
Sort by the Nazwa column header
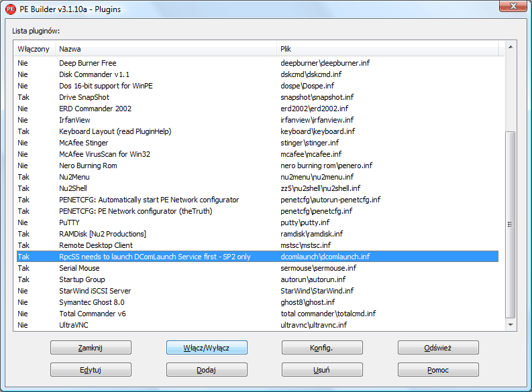166,49
